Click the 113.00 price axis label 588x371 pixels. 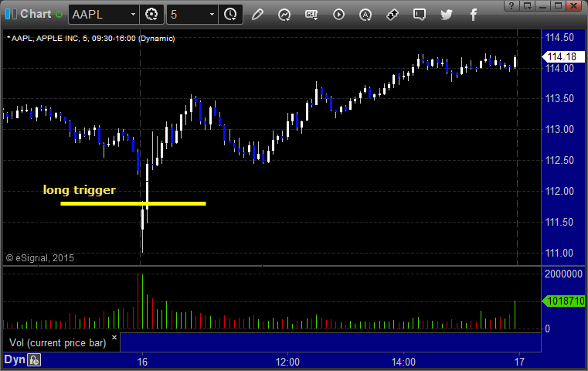559,129
